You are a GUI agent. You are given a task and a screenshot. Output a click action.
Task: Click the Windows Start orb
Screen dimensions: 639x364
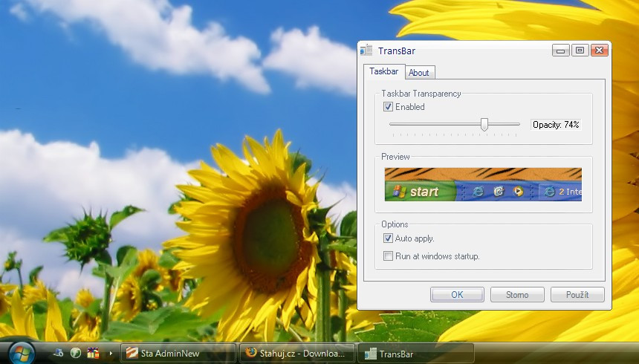pos(22,354)
